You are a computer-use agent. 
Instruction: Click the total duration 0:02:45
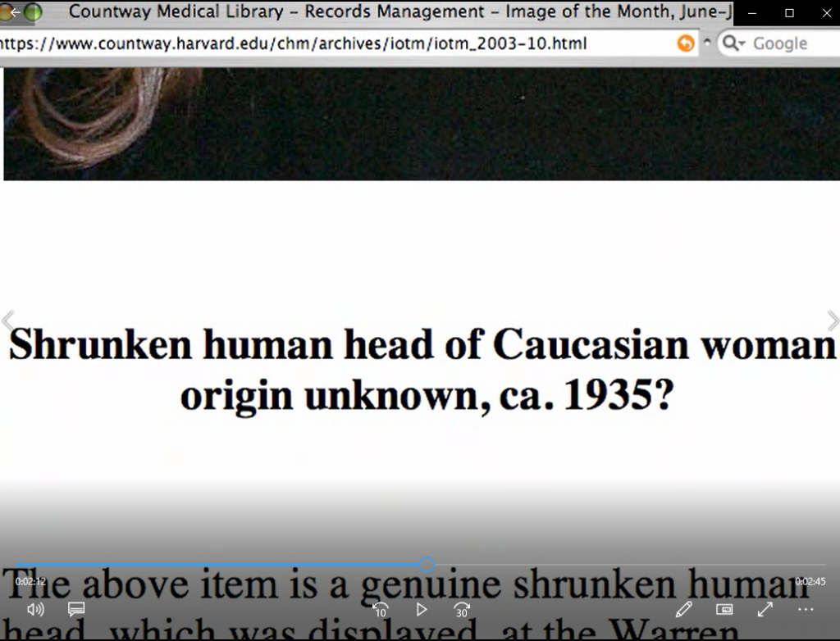coord(810,581)
